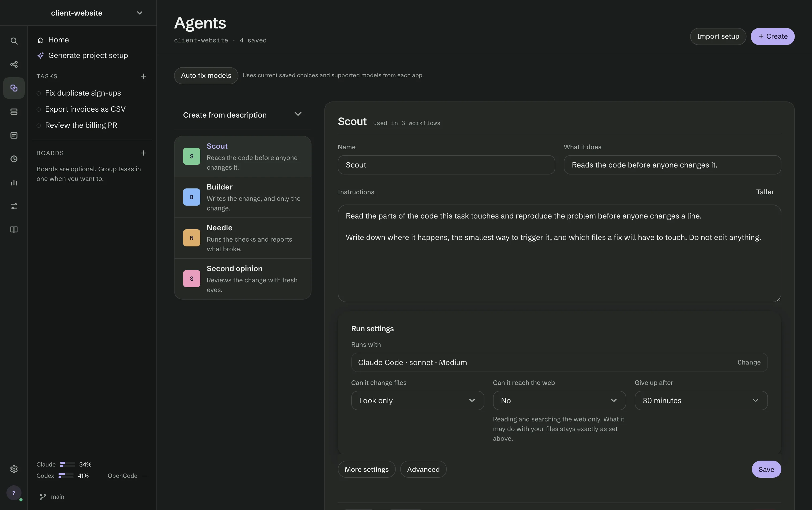Open the Can it reach the web dropdown
The image size is (812, 510).
(x=559, y=400)
